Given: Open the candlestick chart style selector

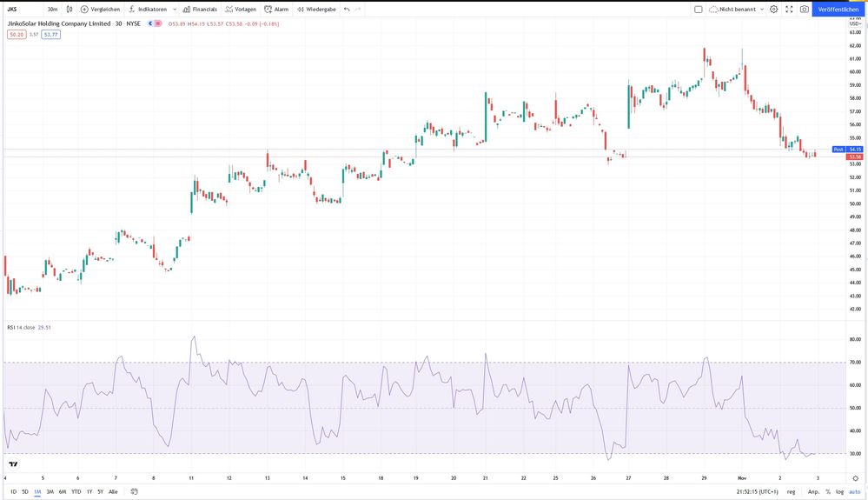Looking at the screenshot, I should (69, 9).
